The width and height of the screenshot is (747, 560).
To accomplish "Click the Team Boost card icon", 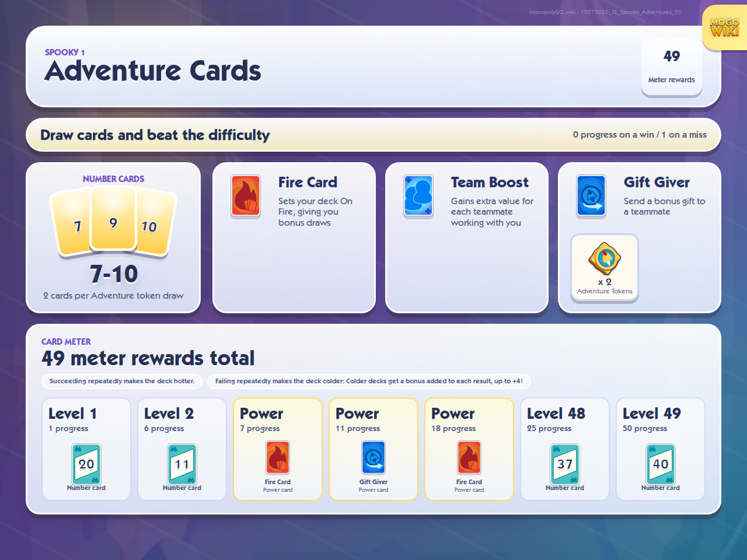I will [x=418, y=196].
